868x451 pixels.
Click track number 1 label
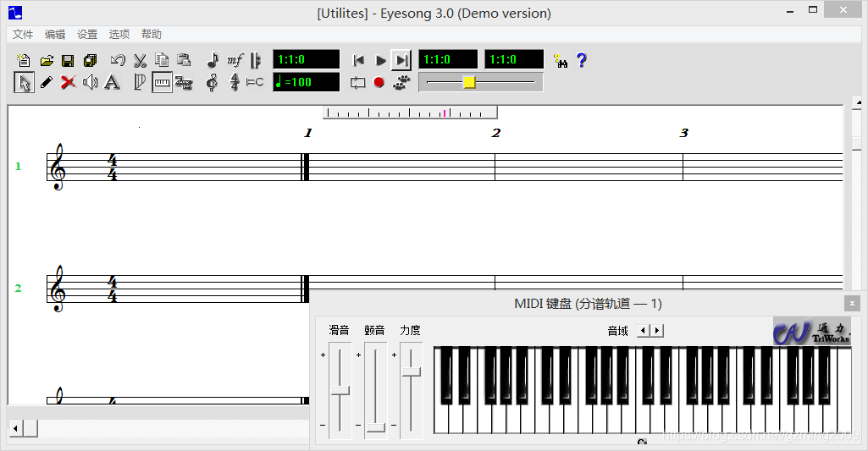pyautogui.click(x=18, y=166)
